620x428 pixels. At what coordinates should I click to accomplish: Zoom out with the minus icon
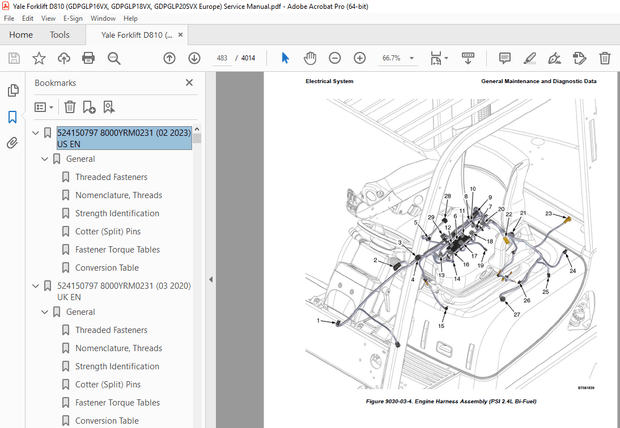pyautogui.click(x=333, y=58)
